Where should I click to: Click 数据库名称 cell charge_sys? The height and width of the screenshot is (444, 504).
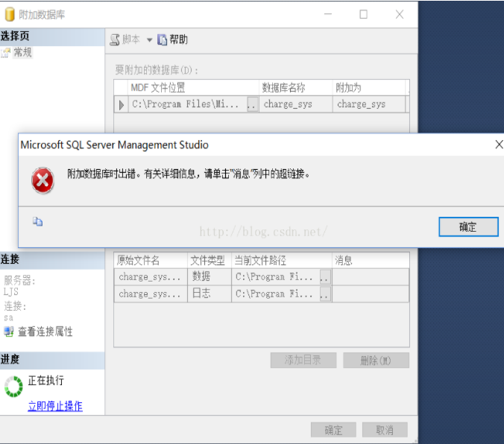coord(295,104)
